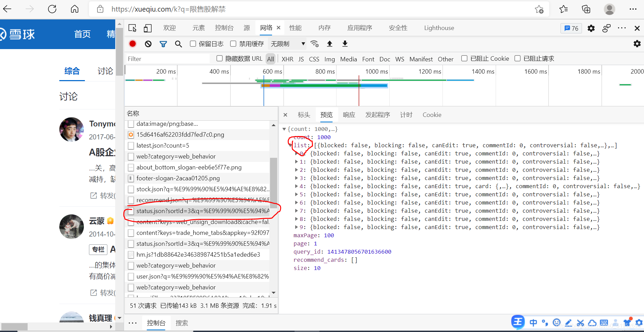The image size is (644, 332).
Task: Open network conditions wifi icon
Action: point(315,44)
